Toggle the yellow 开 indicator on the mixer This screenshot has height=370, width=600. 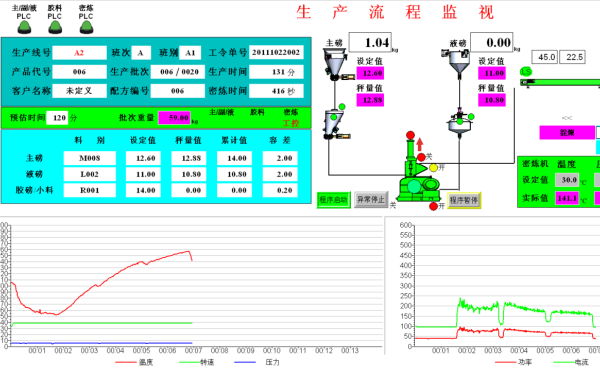point(433,168)
